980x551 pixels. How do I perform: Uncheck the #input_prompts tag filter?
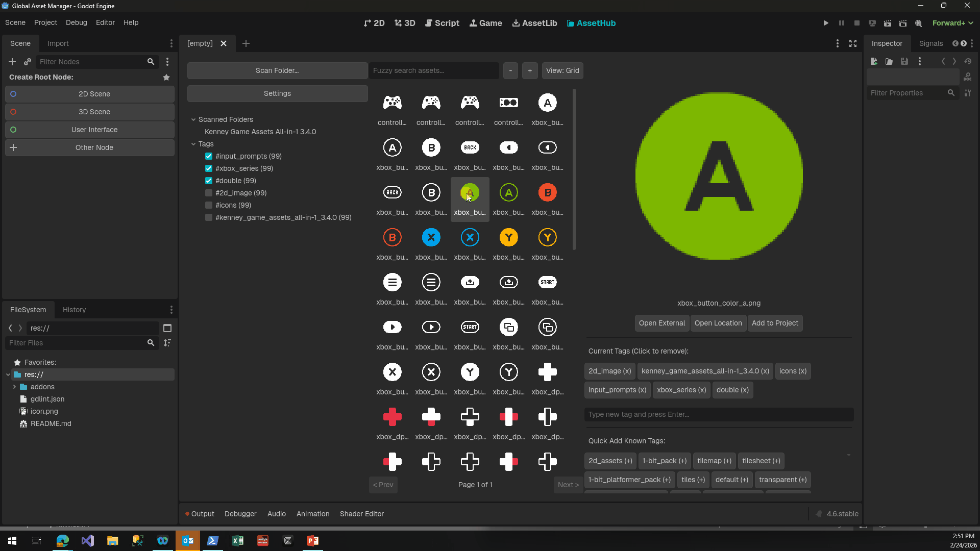coord(209,156)
